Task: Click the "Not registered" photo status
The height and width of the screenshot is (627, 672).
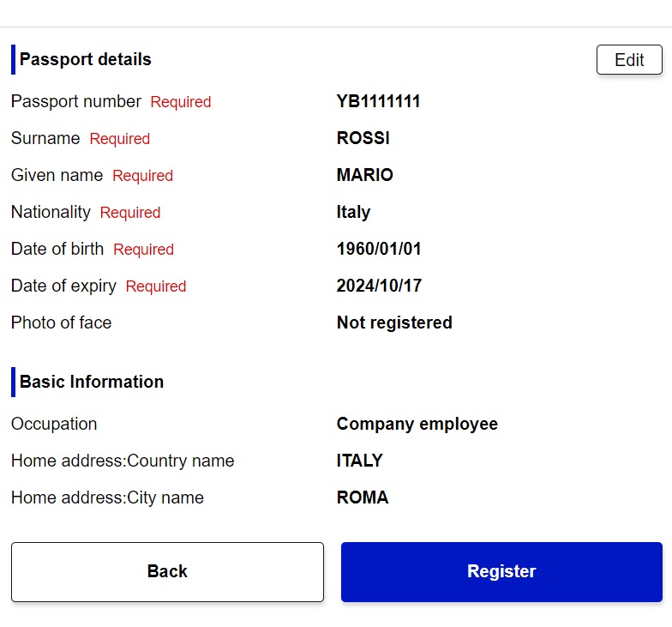Action: click(x=393, y=323)
